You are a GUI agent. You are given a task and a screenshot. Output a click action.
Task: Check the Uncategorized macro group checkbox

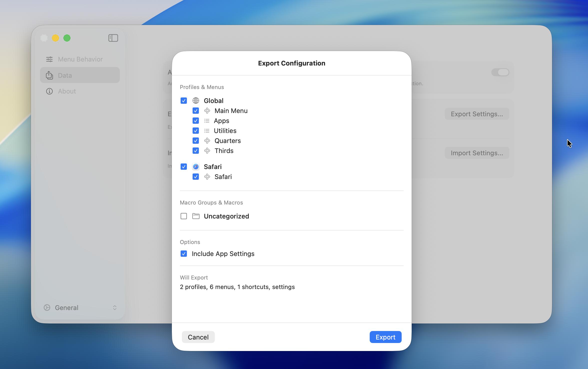coord(184,216)
